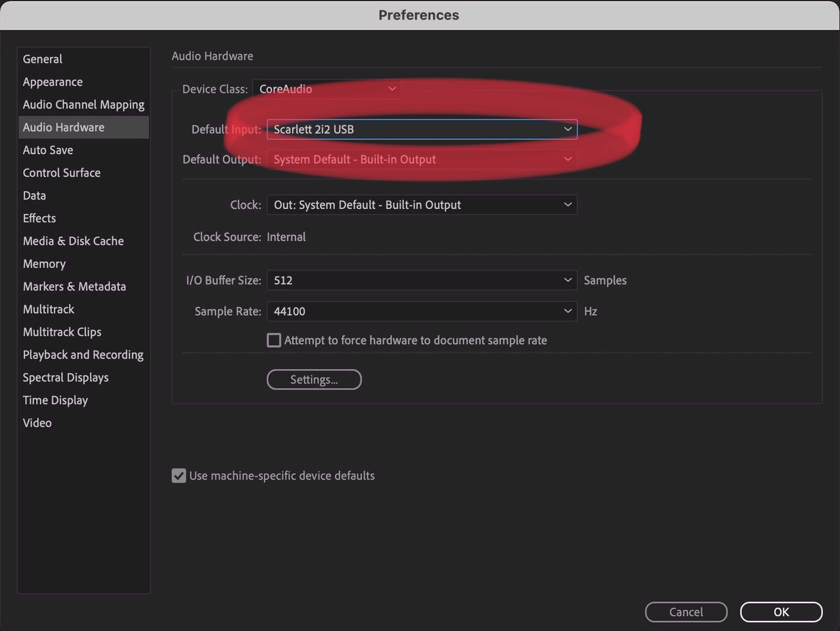
Task: Click the Settings... button
Action: click(314, 380)
